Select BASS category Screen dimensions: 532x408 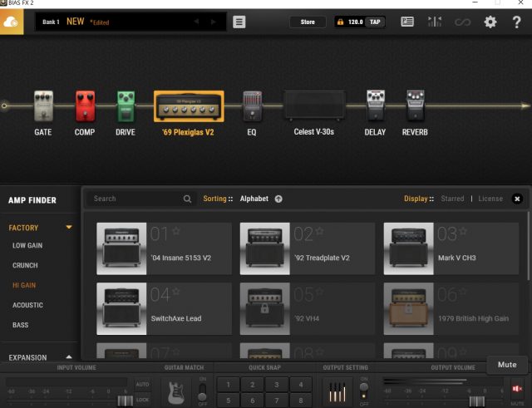[x=20, y=325]
